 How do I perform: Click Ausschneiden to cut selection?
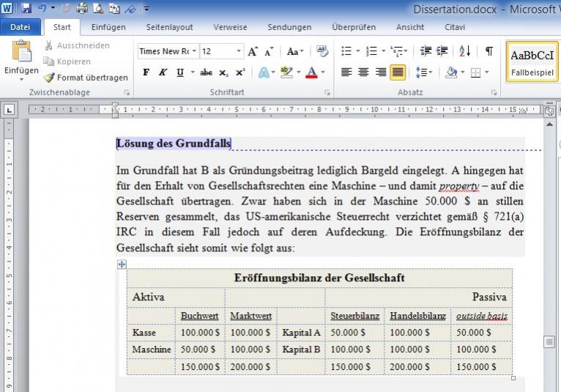click(x=77, y=45)
